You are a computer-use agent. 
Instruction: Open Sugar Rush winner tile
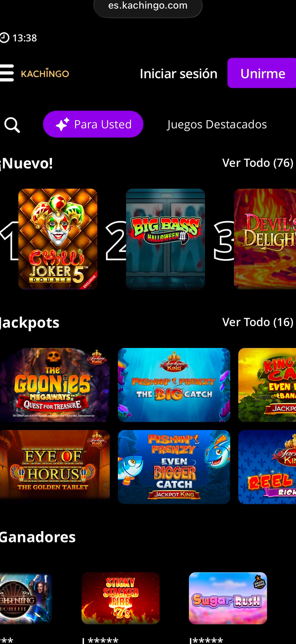(228, 598)
